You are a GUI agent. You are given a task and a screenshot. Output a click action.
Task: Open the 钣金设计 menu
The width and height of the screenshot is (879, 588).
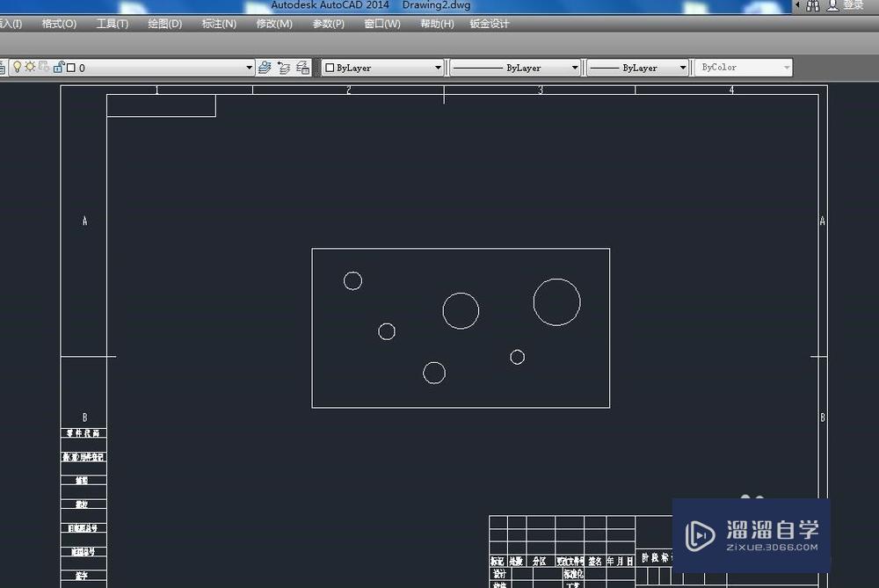(490, 24)
